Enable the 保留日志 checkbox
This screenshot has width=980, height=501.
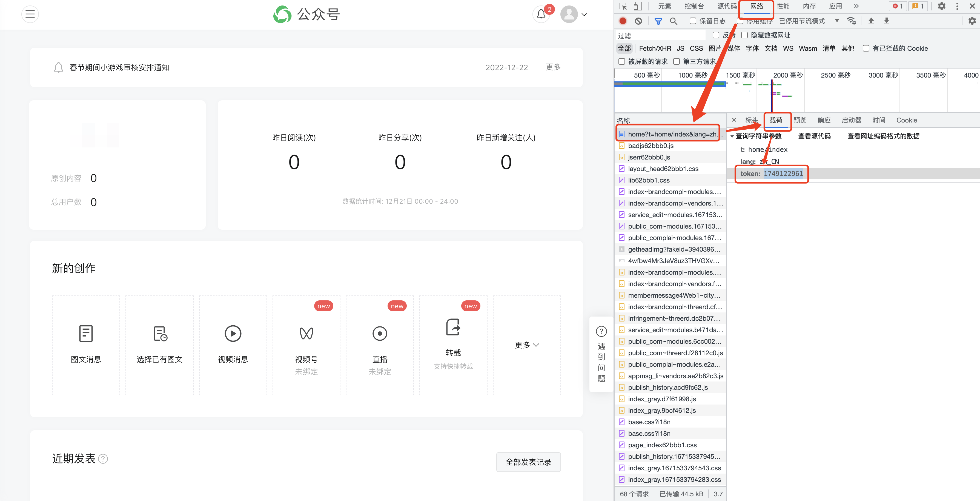693,21
